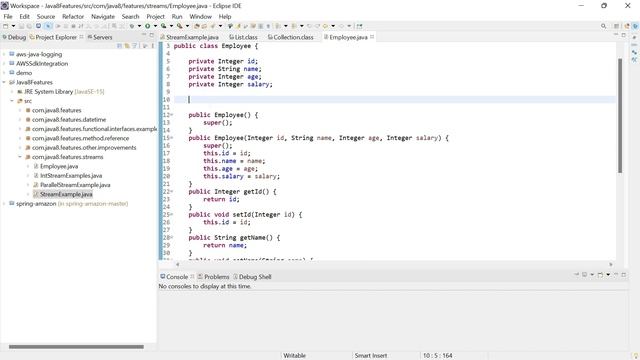The height and width of the screenshot is (360, 640).
Task: Collapse the src folder
Action: [x=12, y=101]
